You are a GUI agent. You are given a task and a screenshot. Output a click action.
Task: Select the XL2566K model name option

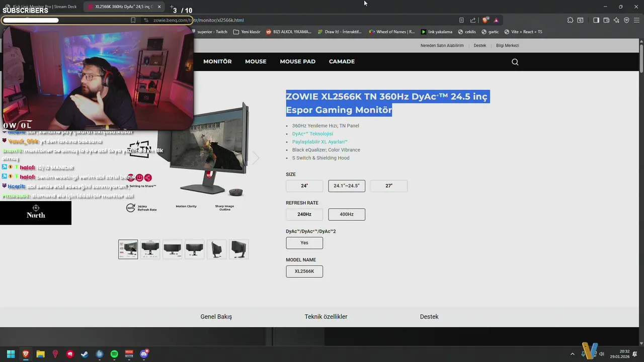pos(304,271)
